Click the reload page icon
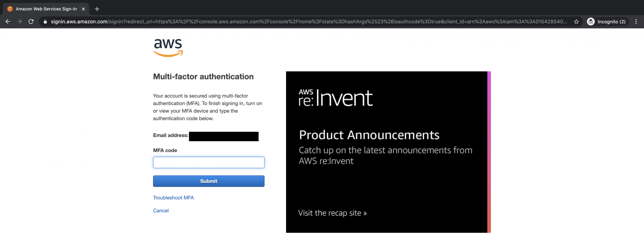644x236 pixels. 31,22
